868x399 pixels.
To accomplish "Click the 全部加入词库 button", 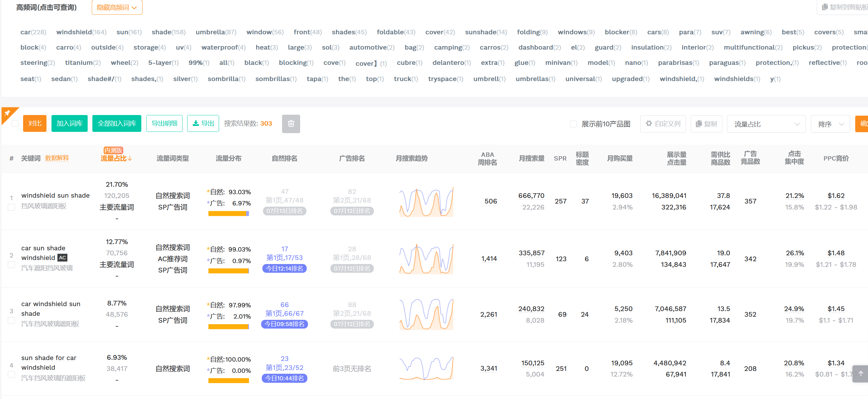I will 117,123.
